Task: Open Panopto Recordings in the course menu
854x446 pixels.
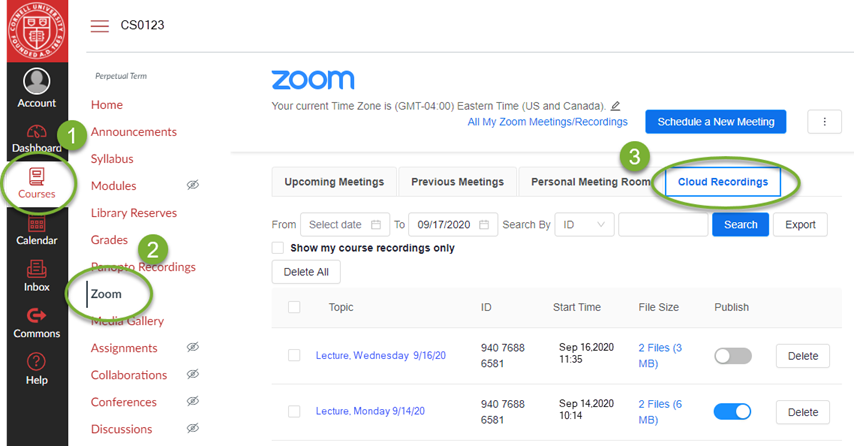Action: (x=143, y=267)
